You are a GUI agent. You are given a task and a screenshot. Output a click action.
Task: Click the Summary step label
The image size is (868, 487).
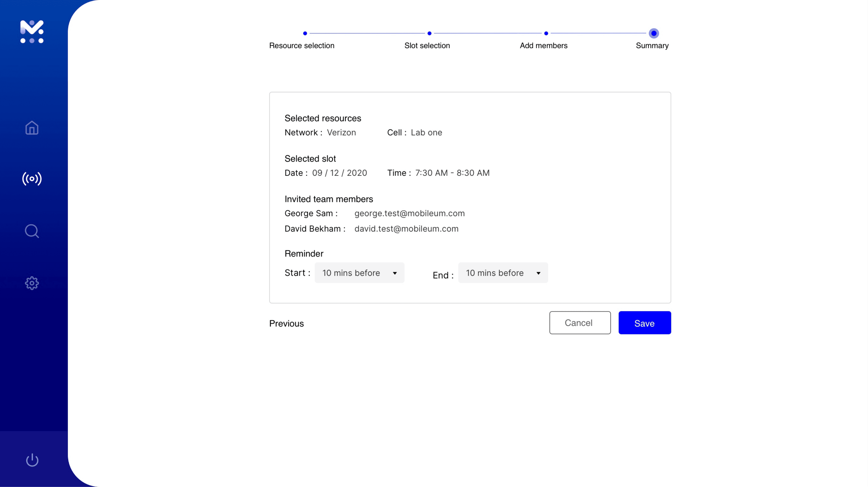(x=652, y=46)
